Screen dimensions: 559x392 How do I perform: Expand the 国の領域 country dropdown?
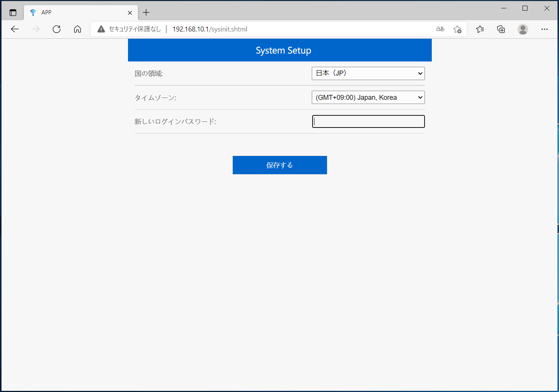368,73
